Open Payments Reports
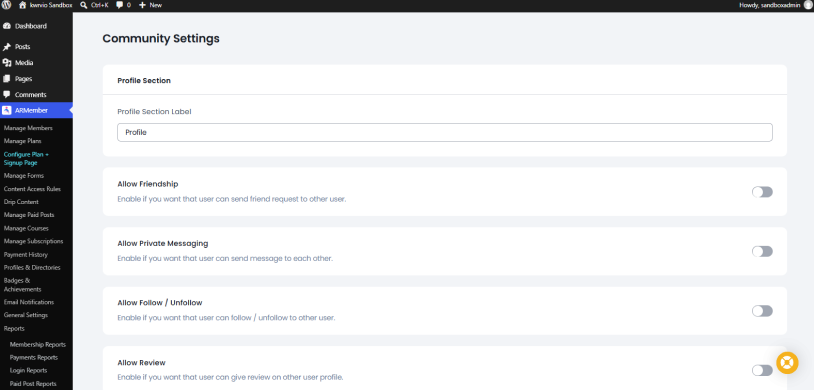Screen dimensions: 814x390 coord(34,358)
